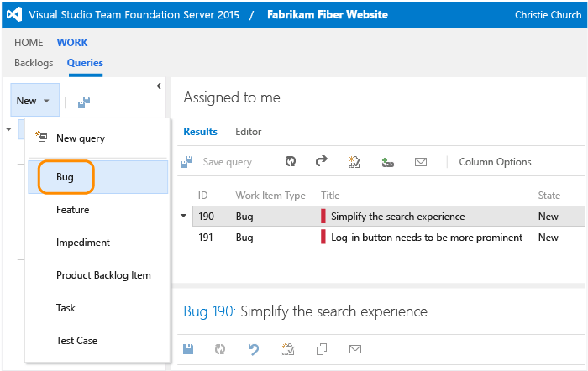Collapse the left query pane
Screen dimensions: 588x371
point(159,86)
